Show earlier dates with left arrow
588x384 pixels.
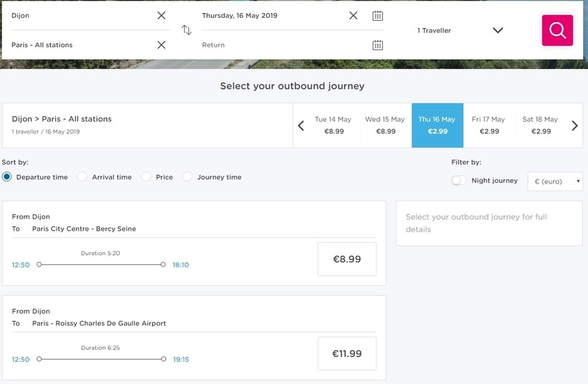pos(301,126)
